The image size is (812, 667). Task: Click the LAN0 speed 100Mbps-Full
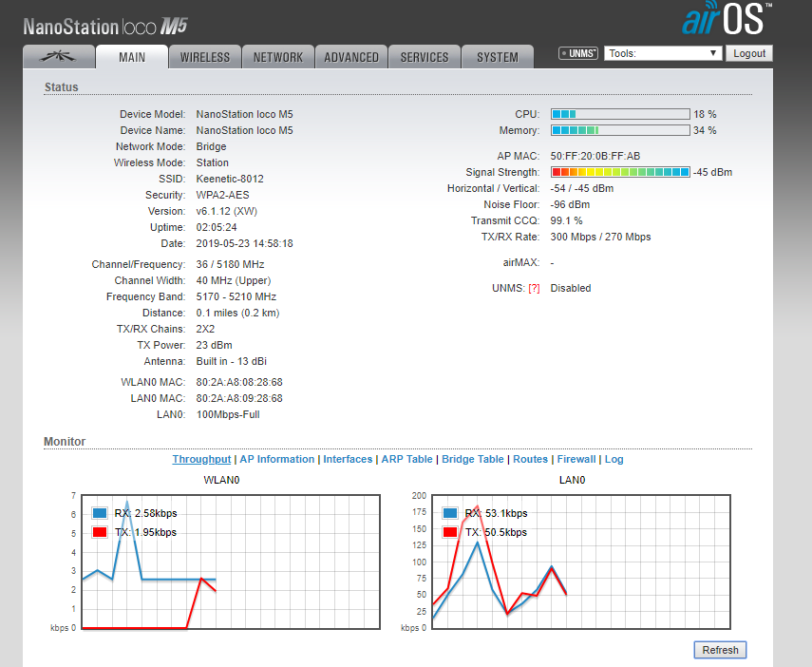228,414
